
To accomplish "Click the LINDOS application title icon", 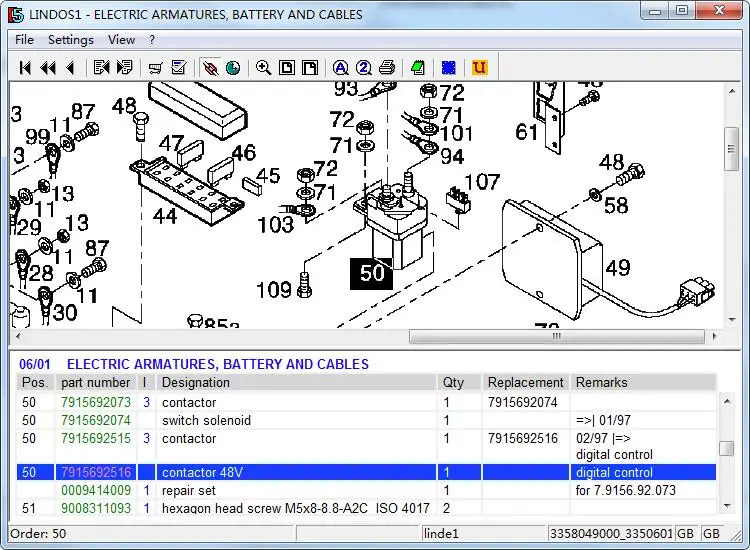I will point(16,15).
